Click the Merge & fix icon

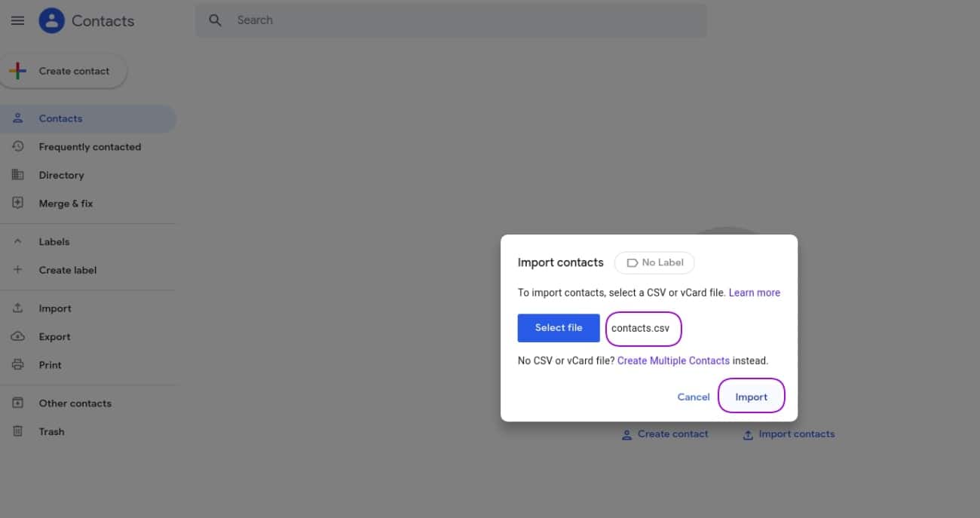click(17, 203)
